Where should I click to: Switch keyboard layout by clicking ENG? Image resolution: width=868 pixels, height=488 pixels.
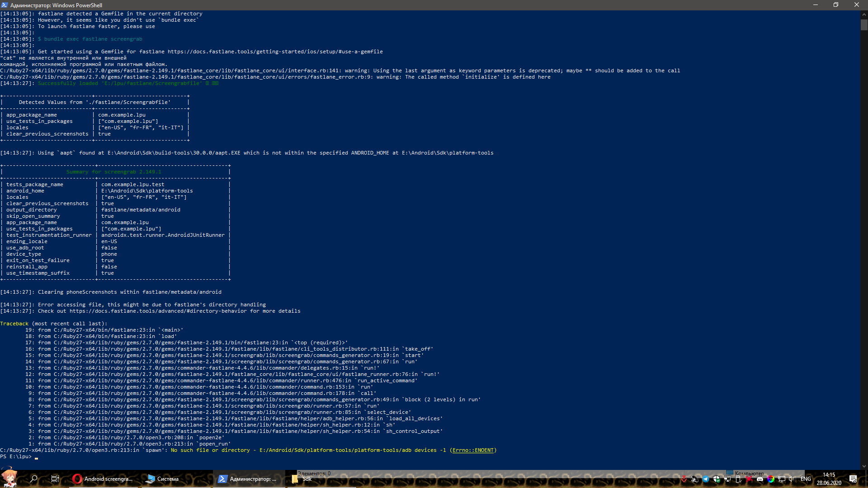[x=807, y=479]
